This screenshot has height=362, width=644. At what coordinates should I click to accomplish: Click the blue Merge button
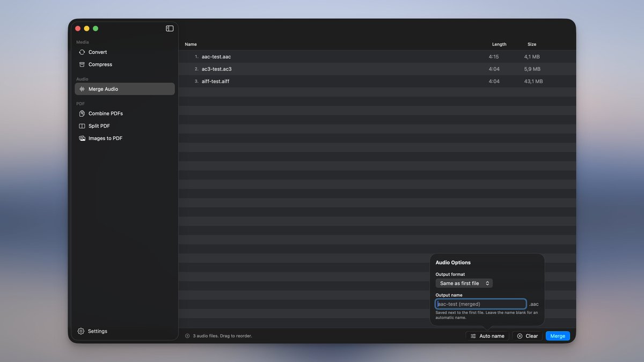point(558,336)
